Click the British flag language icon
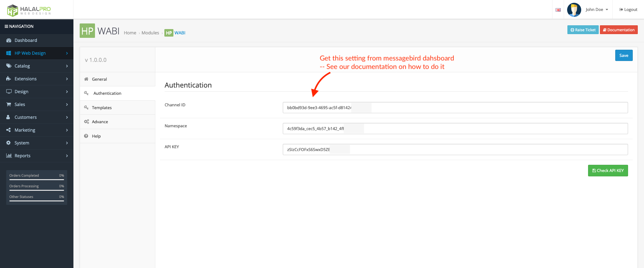The image size is (644, 268). (558, 10)
